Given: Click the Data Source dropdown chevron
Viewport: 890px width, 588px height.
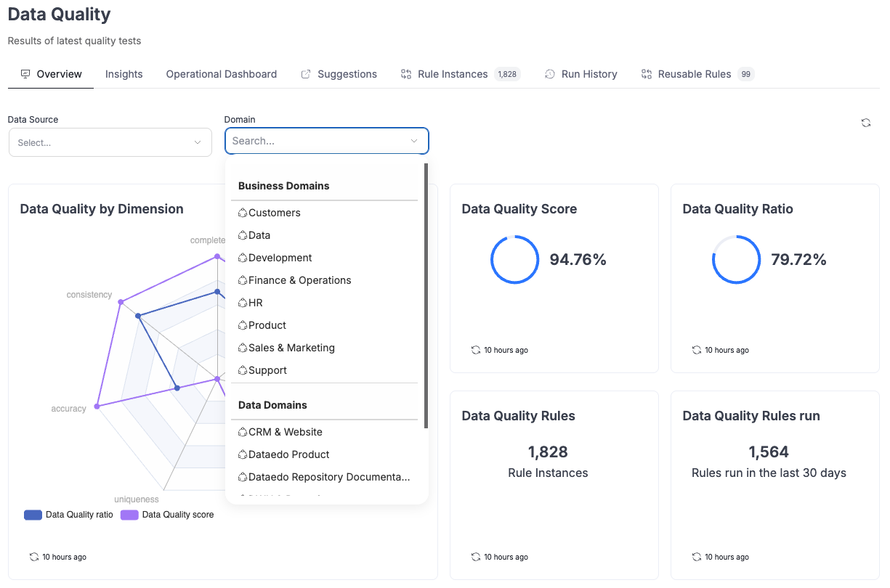Looking at the screenshot, I should (x=197, y=142).
